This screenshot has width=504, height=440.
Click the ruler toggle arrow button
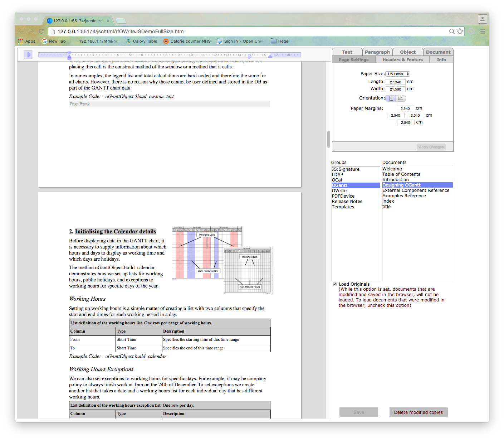[x=28, y=55]
